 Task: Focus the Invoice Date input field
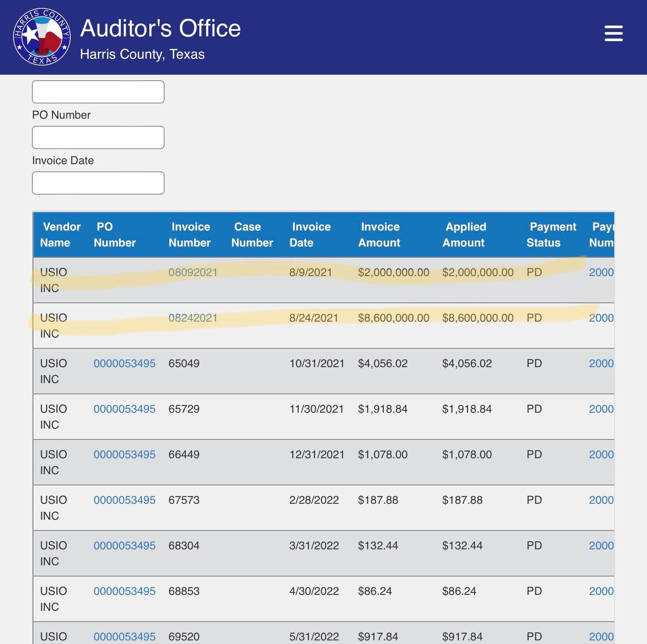[98, 183]
